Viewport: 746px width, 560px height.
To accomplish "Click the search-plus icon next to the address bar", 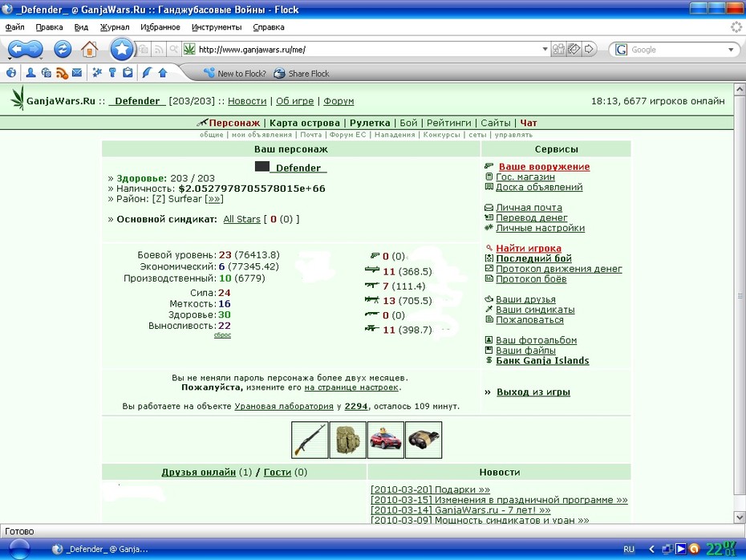I will point(173,49).
